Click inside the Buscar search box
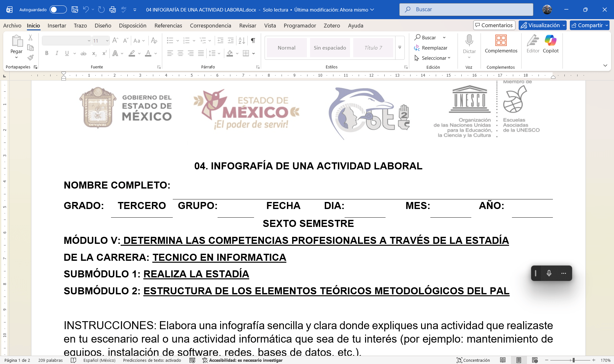The width and height of the screenshot is (614, 364). (466, 9)
